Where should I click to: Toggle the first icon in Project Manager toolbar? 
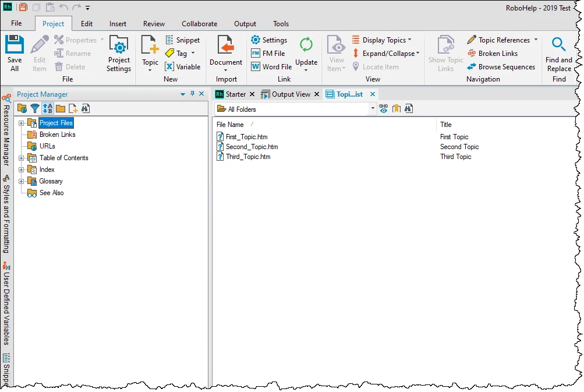coord(22,108)
